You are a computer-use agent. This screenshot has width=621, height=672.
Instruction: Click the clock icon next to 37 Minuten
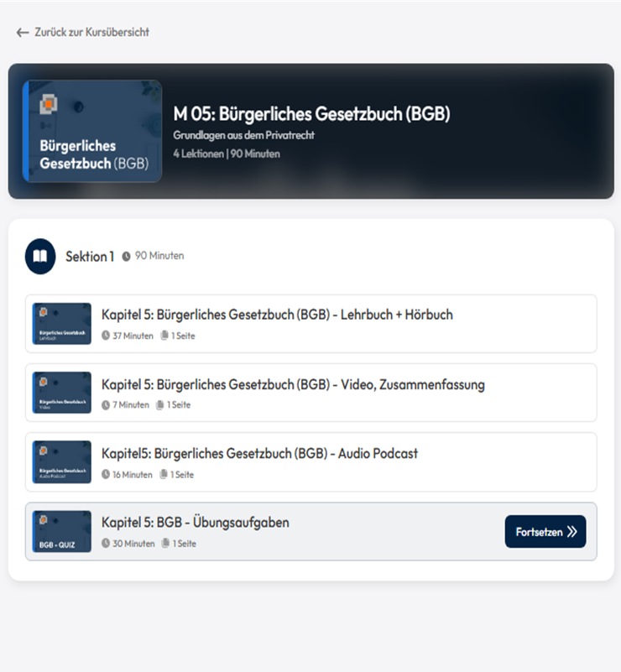tap(106, 336)
